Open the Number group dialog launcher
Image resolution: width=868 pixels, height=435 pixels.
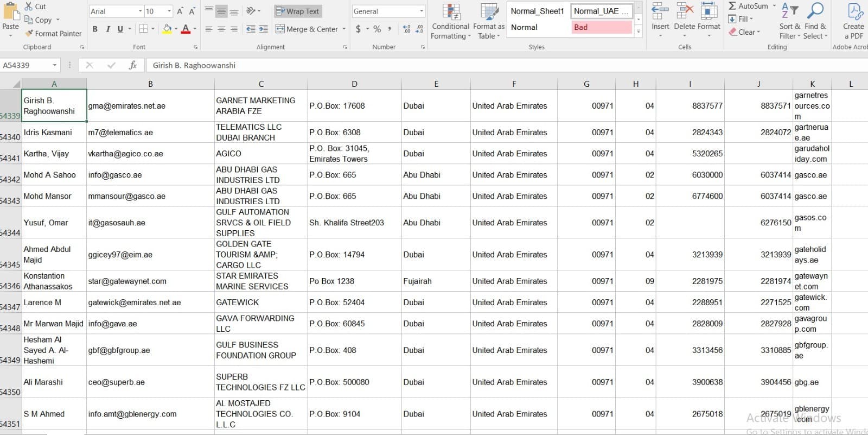point(423,47)
